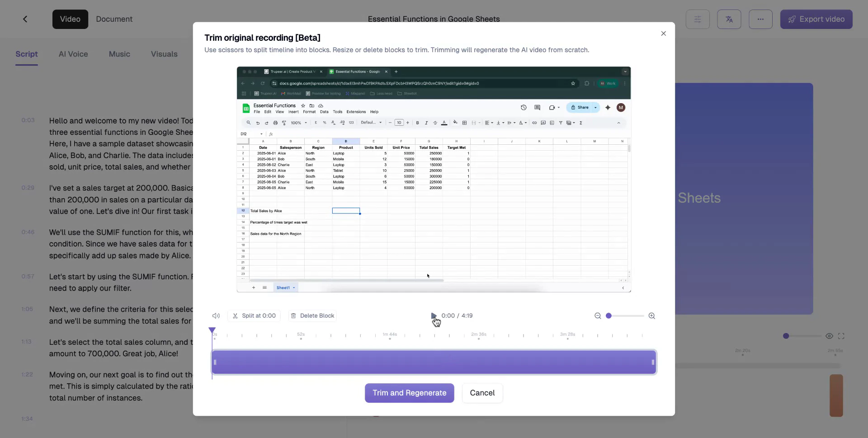Viewport: 868px width, 438px height.
Task: Toggle the preview visibility eye
Action: pos(830,336)
